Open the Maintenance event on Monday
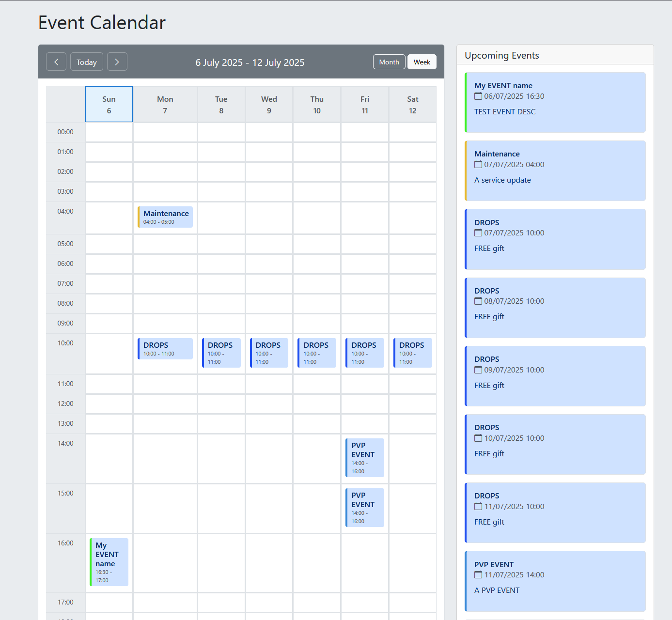The width and height of the screenshot is (672, 620). click(165, 217)
